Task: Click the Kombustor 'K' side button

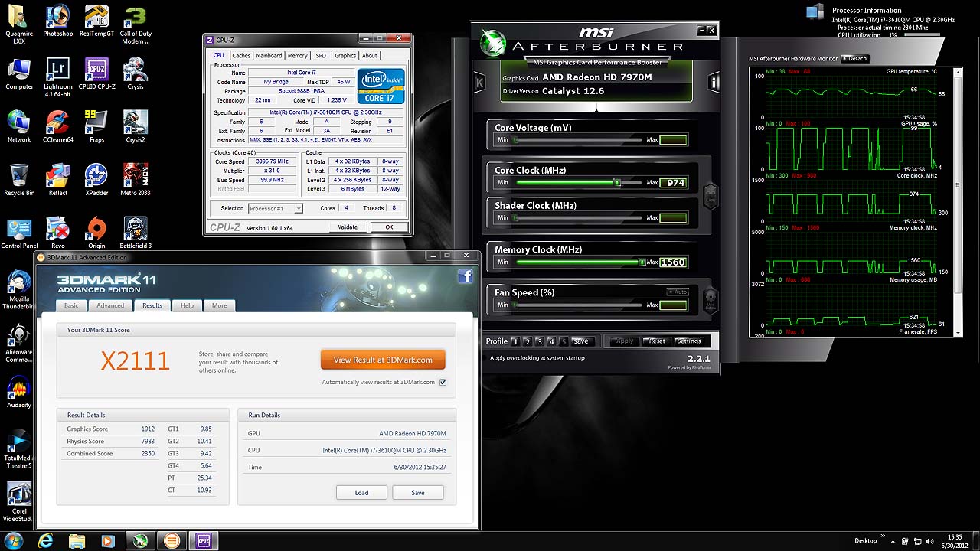Action: point(479,82)
